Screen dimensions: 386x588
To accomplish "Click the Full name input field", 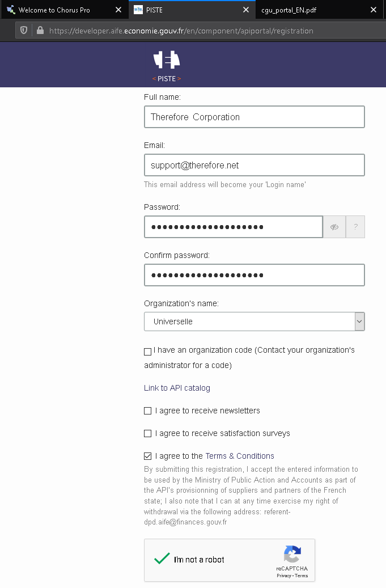I will coord(254,117).
